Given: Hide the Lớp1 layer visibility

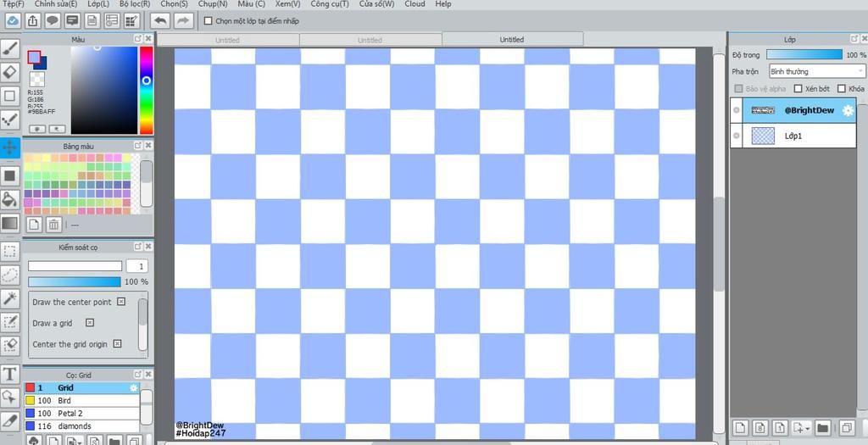Looking at the screenshot, I should tap(737, 136).
